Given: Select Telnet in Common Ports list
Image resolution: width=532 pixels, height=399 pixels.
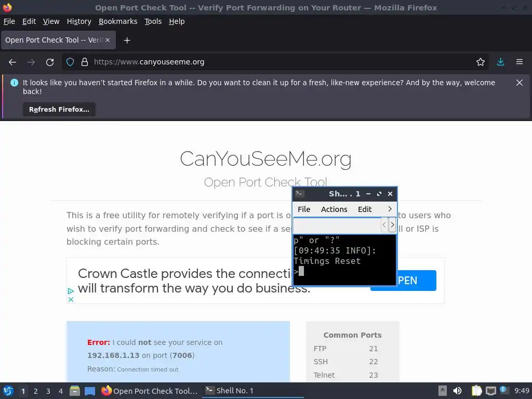Looking at the screenshot, I should coord(324,375).
